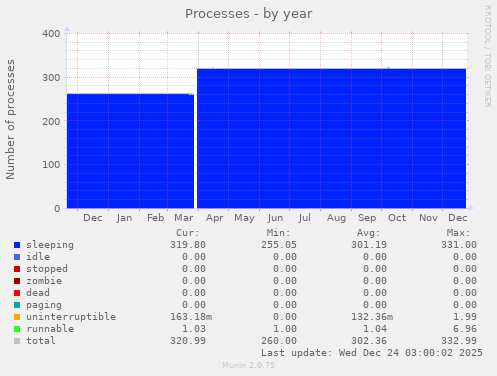This screenshot has height=376, width=497.
Task: Click the 0 y-axis tick label
Action: (57, 209)
